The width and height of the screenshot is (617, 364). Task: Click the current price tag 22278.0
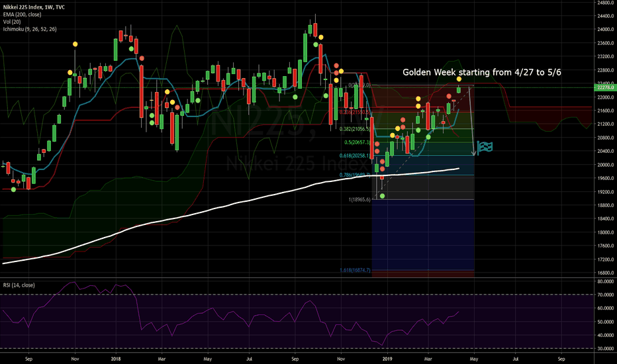click(605, 87)
